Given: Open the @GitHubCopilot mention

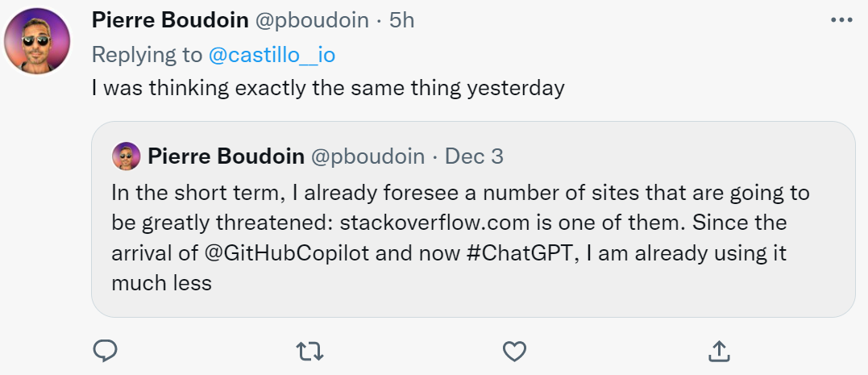Looking at the screenshot, I should [x=287, y=253].
